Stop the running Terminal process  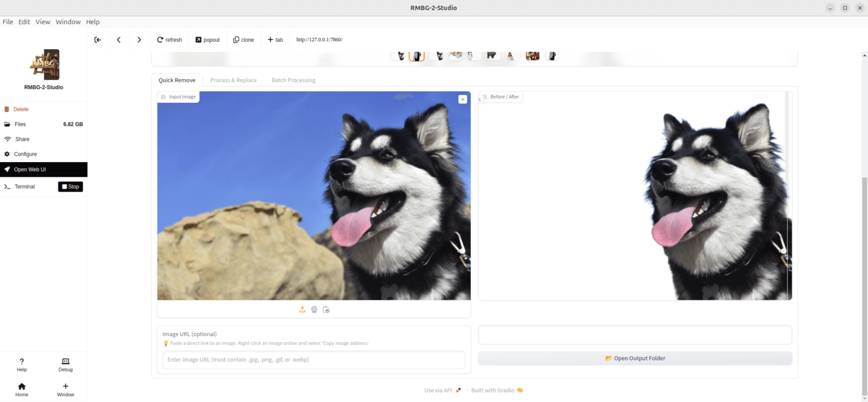[70, 186]
